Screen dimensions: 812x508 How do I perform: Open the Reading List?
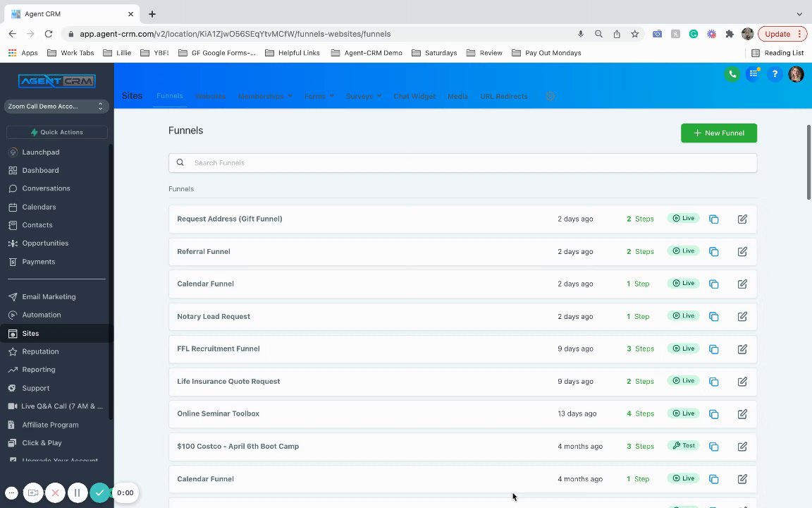pos(777,53)
